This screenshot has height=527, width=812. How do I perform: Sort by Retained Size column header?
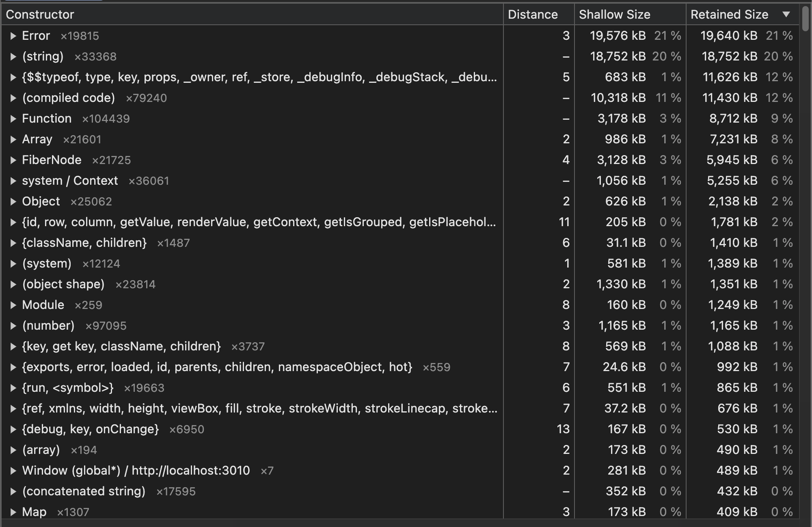pyautogui.click(x=729, y=15)
